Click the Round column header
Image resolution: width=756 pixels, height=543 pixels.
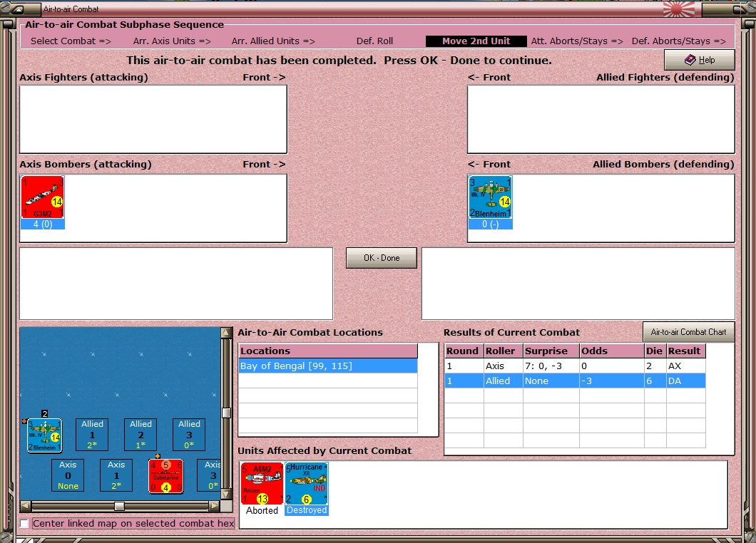(x=464, y=351)
